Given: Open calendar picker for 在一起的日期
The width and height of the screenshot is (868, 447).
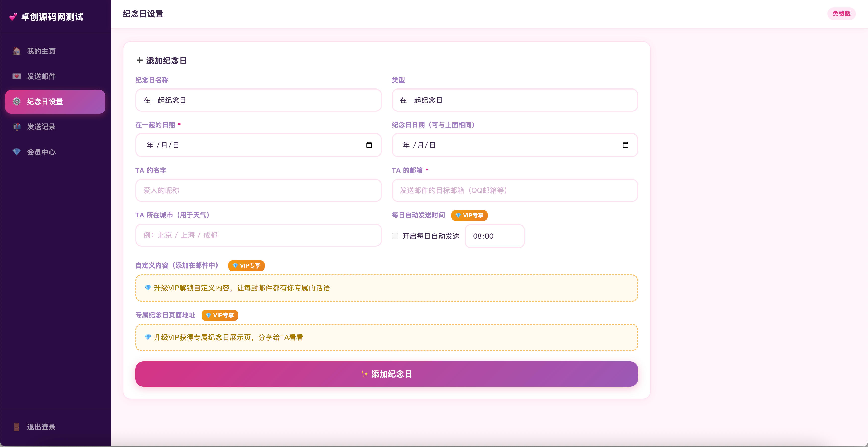Looking at the screenshot, I should click(369, 145).
